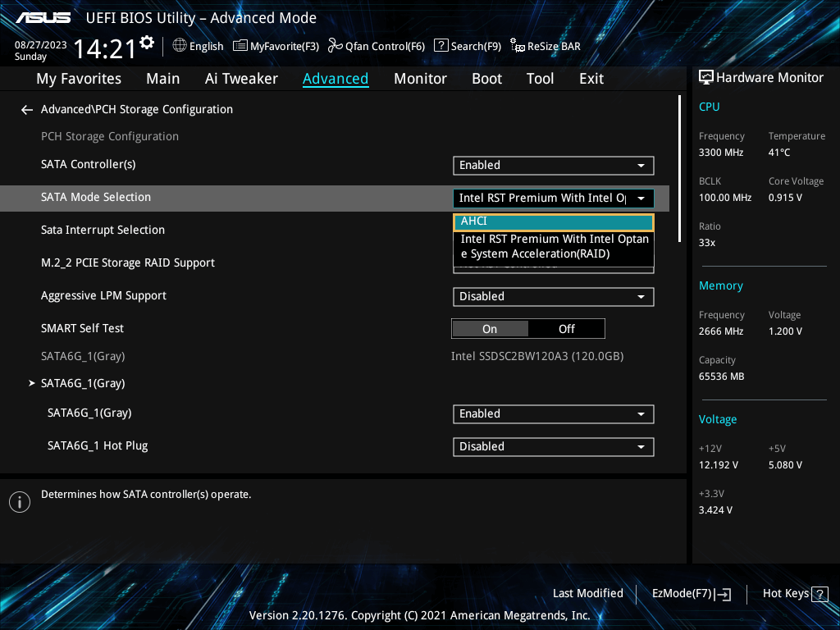840x630 pixels.
Task: Click CPU frequency value 3300 MHz
Action: point(721,153)
